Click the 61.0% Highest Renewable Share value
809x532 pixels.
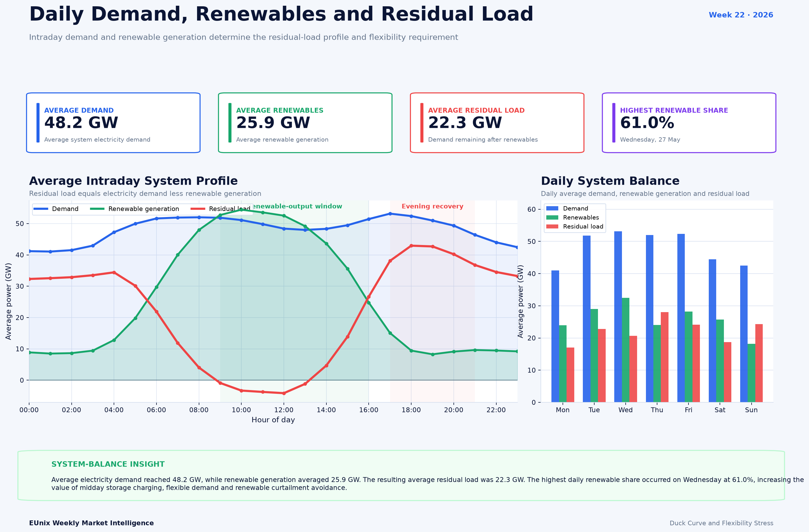tap(647, 123)
